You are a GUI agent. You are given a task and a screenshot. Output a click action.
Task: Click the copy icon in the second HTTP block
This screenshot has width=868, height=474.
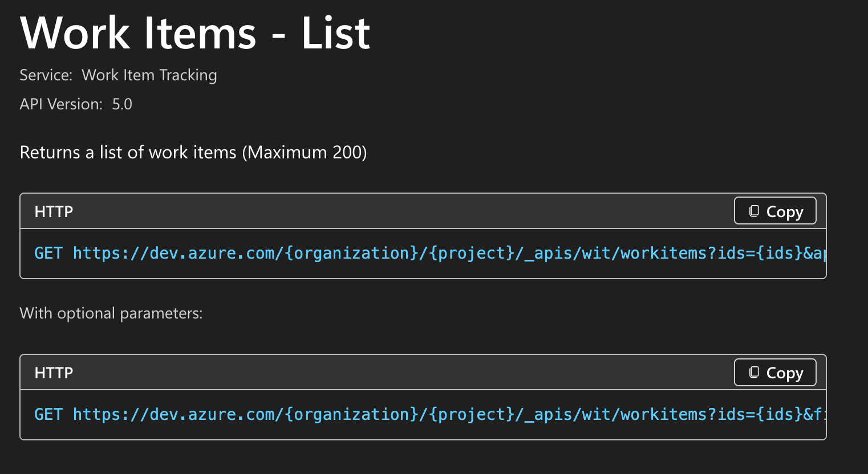click(x=754, y=373)
